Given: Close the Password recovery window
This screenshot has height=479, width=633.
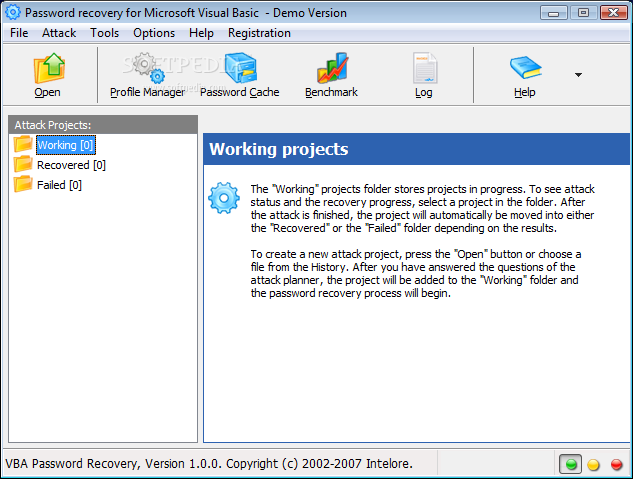Looking at the screenshot, I should [614, 13].
